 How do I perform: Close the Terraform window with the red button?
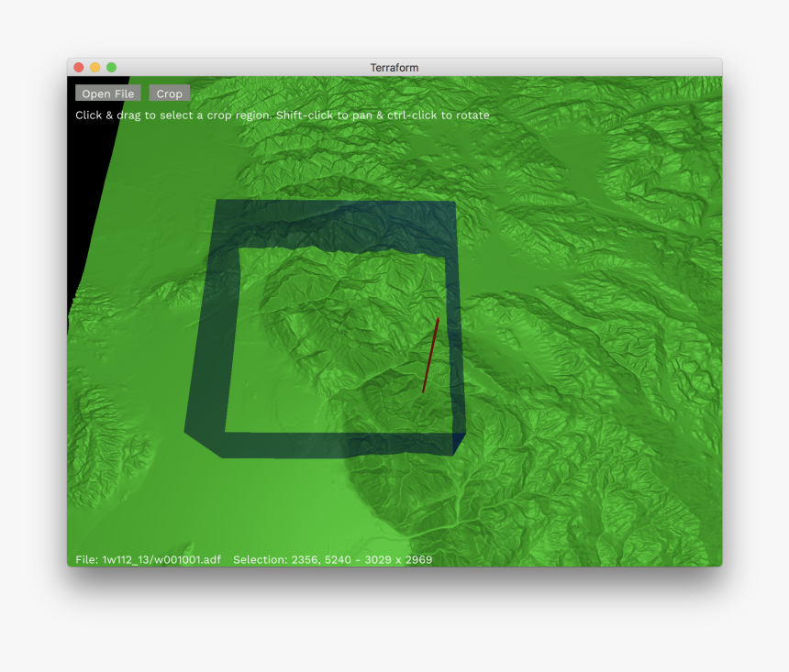pyautogui.click(x=79, y=68)
